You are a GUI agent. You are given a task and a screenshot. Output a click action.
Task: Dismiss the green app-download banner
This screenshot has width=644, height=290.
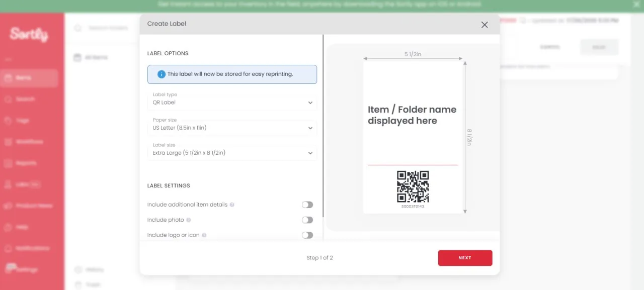[x=636, y=4]
